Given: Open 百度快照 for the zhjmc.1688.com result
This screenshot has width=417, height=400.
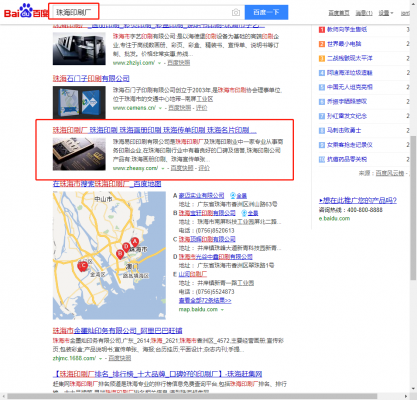Looking at the screenshot, I should [120, 358].
